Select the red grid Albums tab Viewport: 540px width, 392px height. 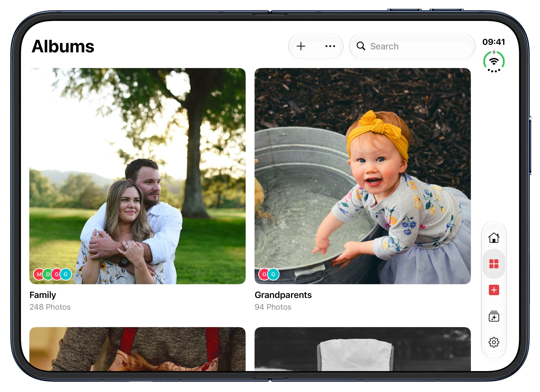(494, 264)
